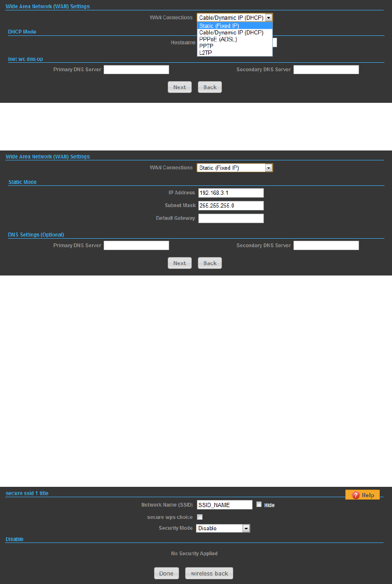This screenshot has width=392, height=584.
Task: Toggle the Hide SSID checkbox
Action: coord(259,504)
